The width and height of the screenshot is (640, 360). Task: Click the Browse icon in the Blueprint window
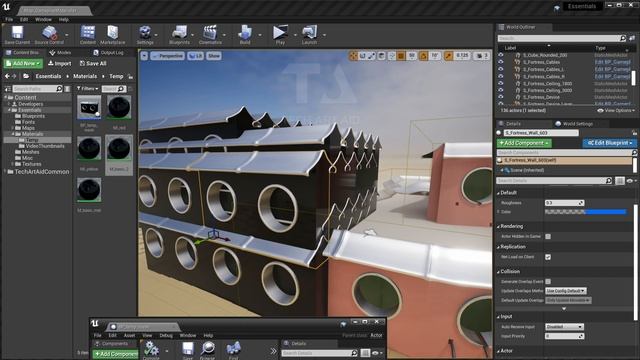click(x=207, y=350)
